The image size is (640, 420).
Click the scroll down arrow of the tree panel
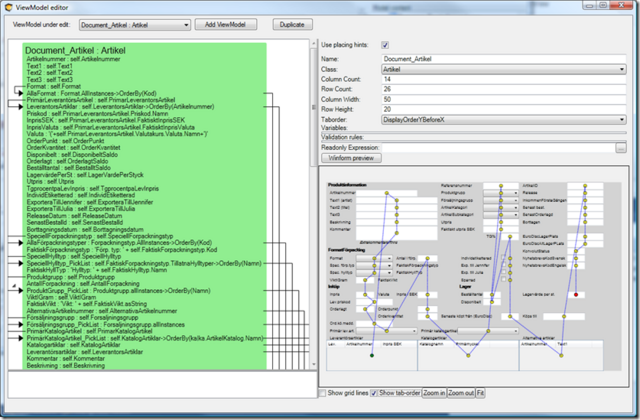click(x=314, y=364)
